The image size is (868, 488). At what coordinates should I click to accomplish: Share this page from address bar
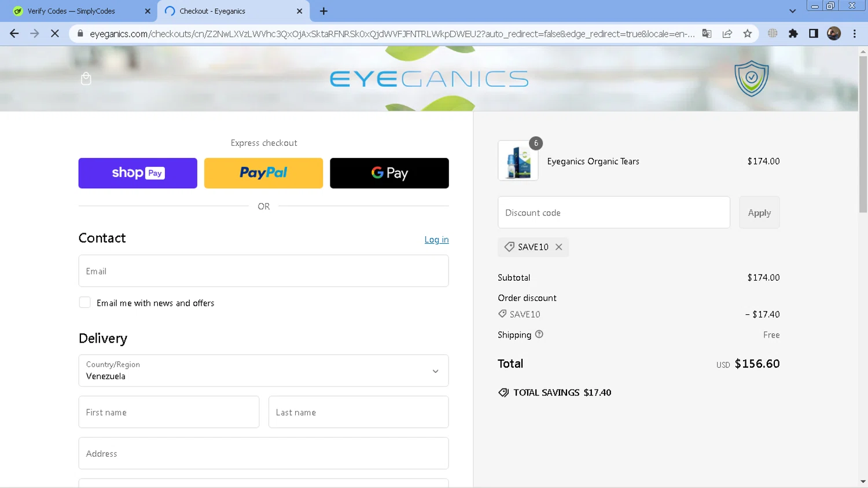click(727, 34)
